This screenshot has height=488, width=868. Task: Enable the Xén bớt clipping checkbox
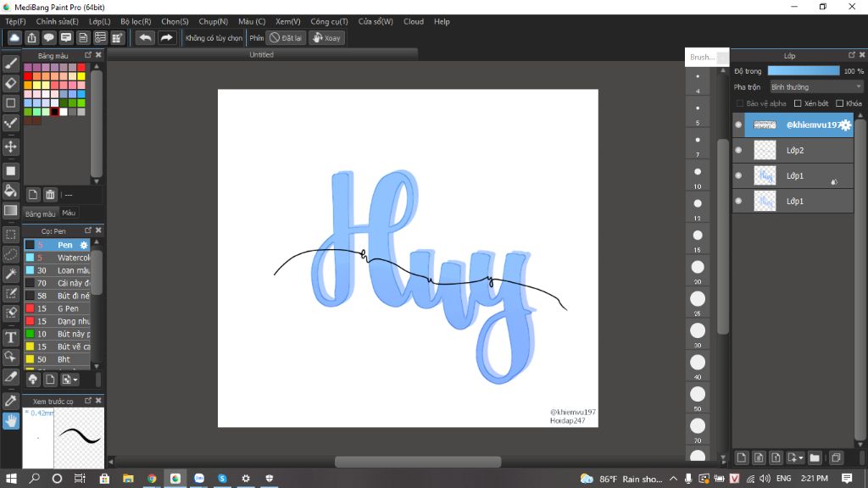[798, 103]
